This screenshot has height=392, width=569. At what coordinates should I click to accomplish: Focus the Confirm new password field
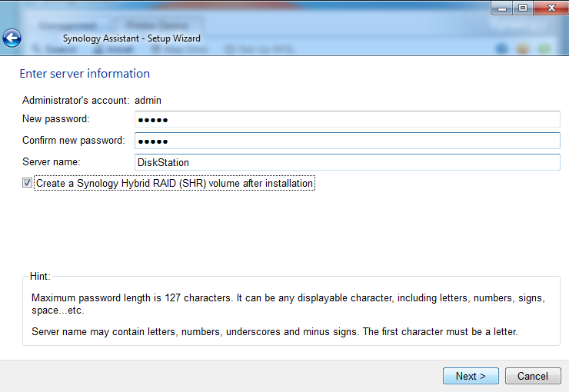coord(348,141)
